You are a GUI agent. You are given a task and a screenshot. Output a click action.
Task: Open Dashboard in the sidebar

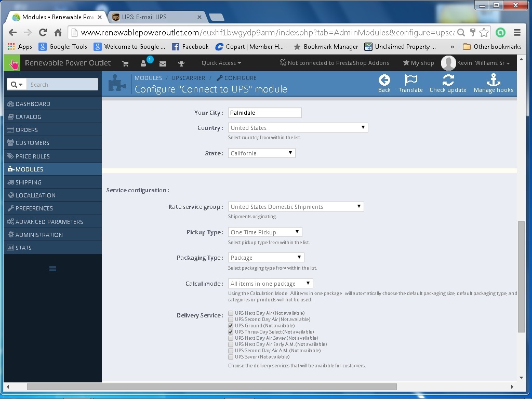click(x=52, y=104)
